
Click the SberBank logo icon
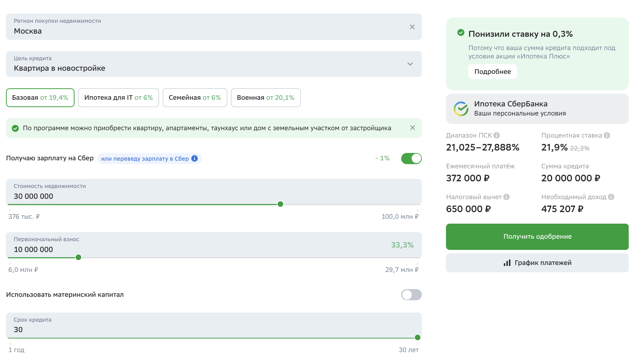click(461, 109)
